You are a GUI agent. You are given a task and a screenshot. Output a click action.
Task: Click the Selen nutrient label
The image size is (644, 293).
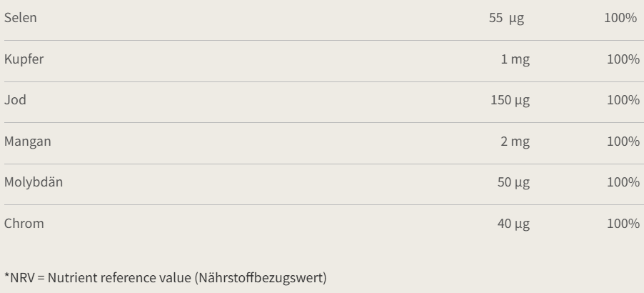click(21, 18)
